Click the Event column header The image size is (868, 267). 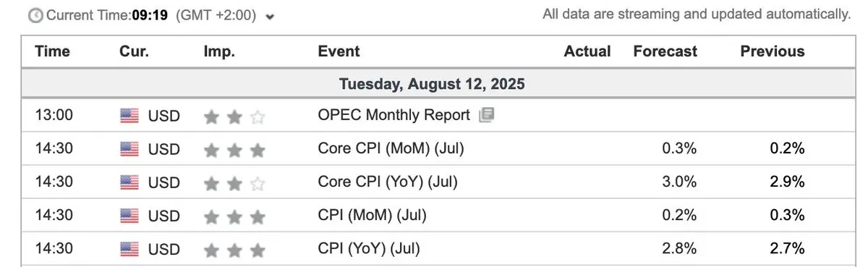click(x=339, y=51)
